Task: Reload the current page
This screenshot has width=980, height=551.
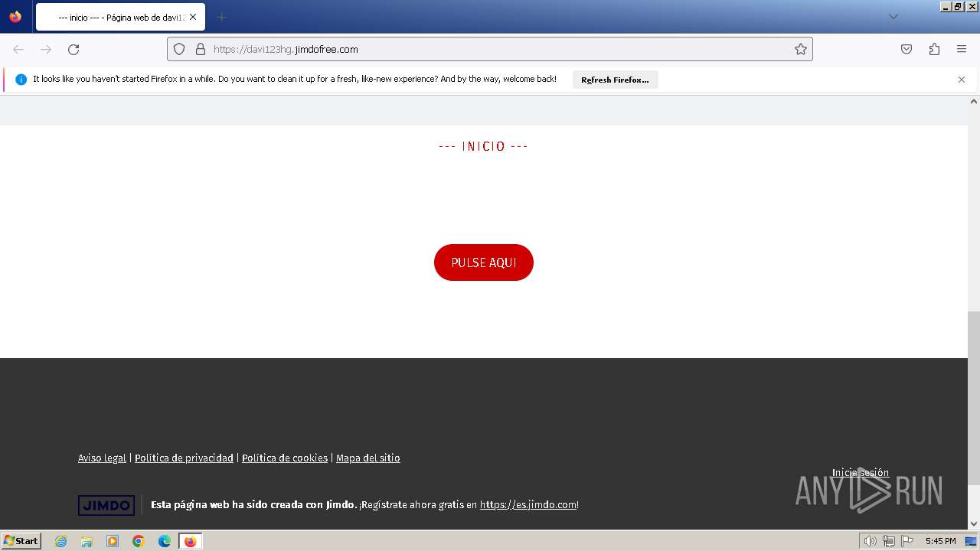Action: 73,49
